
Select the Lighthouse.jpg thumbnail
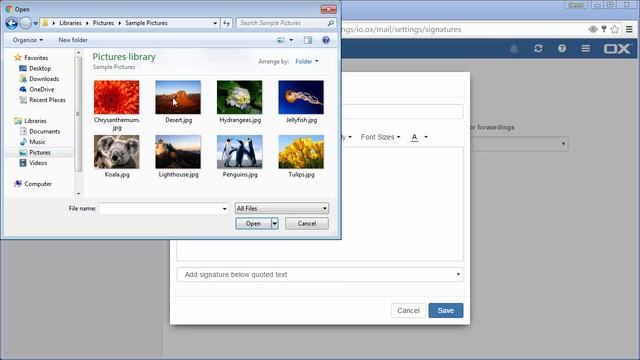click(x=178, y=152)
